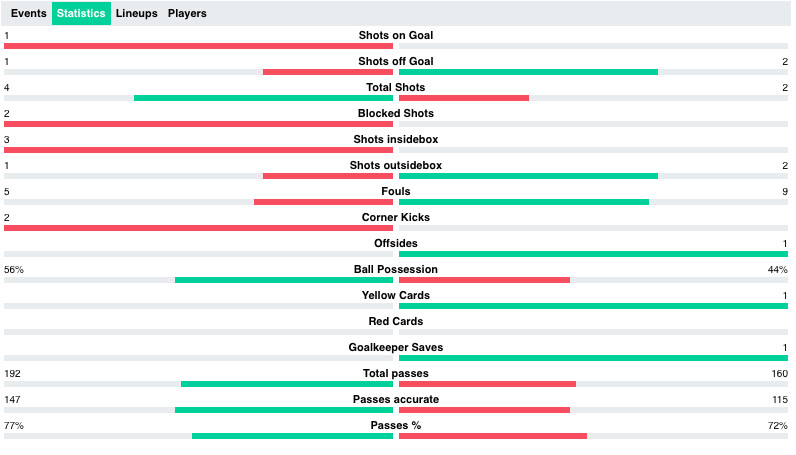The image size is (796, 455).
Task: Click the green Goalkeeper Saves bar
Action: pyautogui.click(x=593, y=358)
